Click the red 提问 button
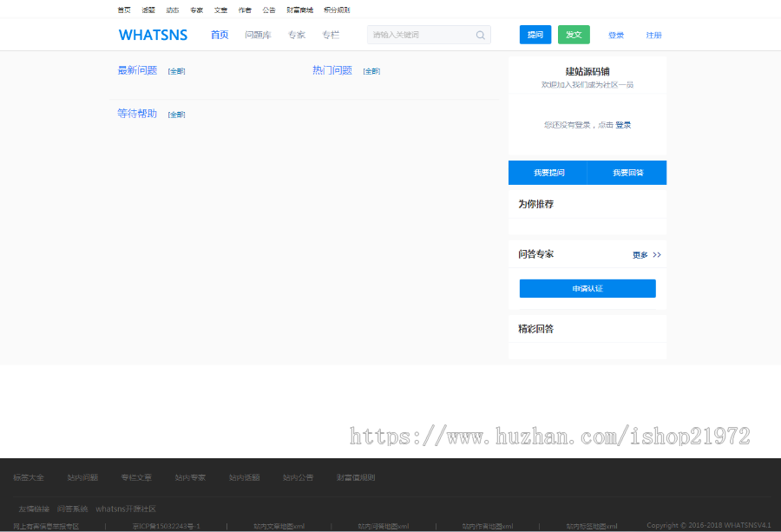 pyautogui.click(x=535, y=35)
